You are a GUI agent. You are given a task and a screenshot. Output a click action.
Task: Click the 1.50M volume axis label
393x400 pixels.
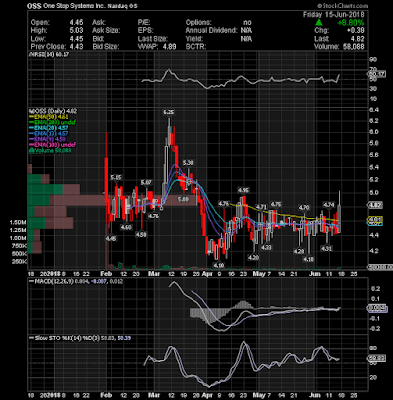(x=18, y=222)
